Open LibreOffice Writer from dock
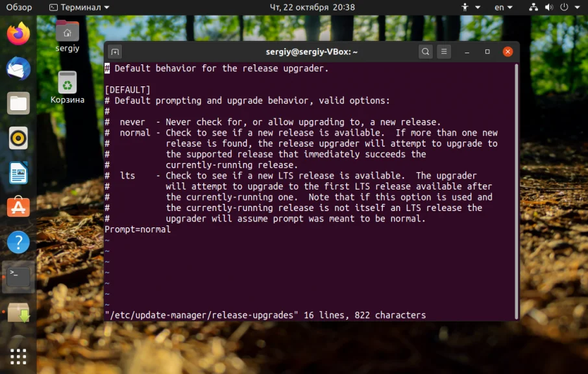The width and height of the screenshot is (588, 374). point(18,173)
